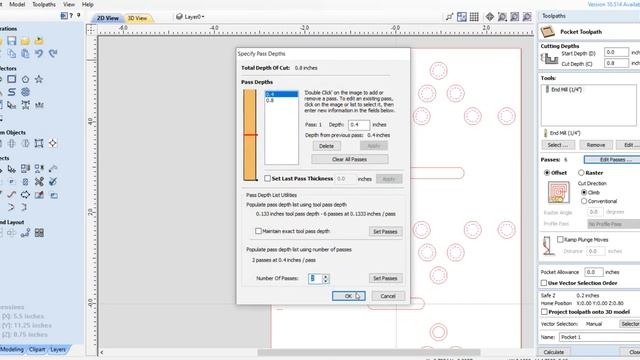
Task: Check Maintain exact tool pass depth
Action: click(x=258, y=231)
